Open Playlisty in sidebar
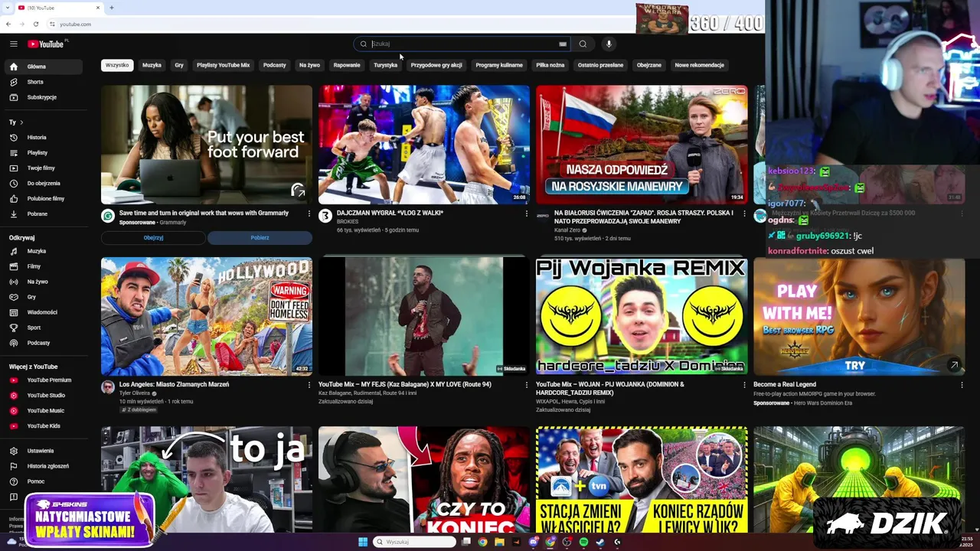The width and height of the screenshot is (980, 551). 43,153
